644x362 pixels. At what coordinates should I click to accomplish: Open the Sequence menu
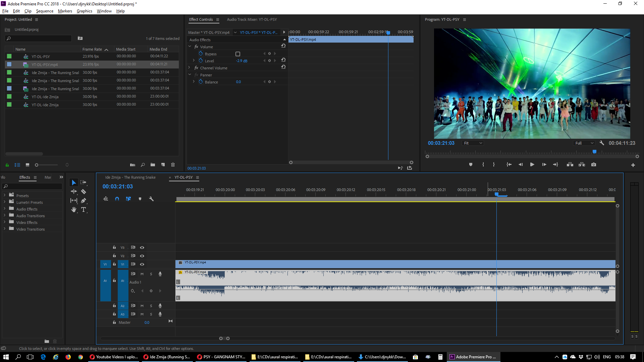45,11
